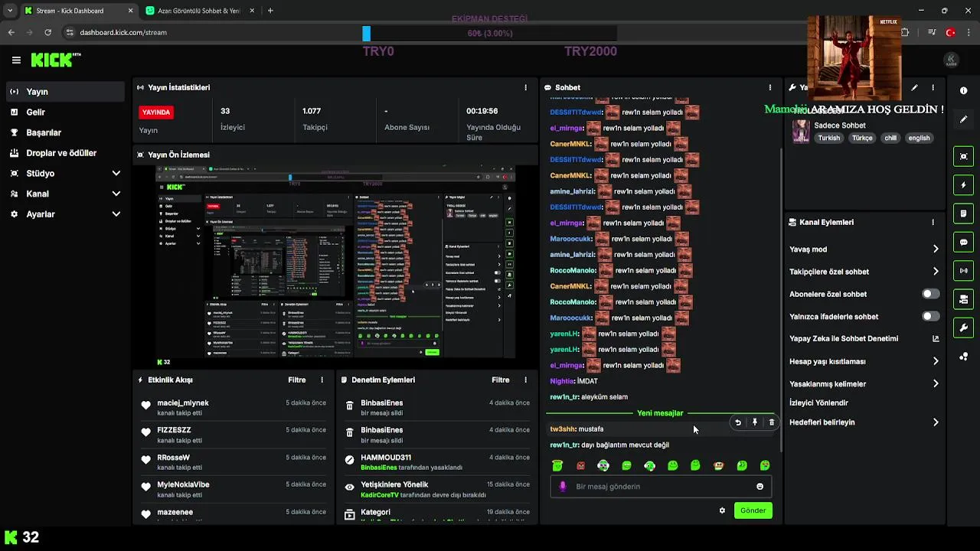Open Yasaklanmış kelimeler settings
The height and width of the screenshot is (551, 980).
click(864, 384)
